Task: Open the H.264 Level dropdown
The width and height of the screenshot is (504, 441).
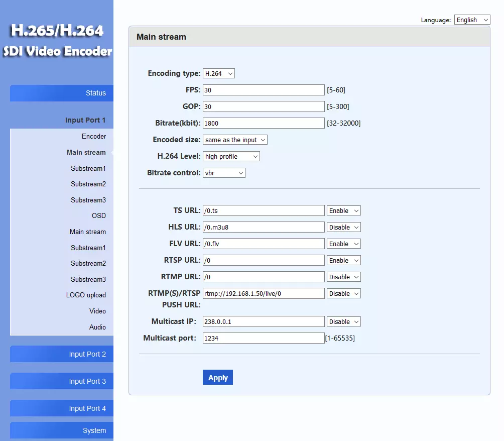Action: tap(231, 156)
